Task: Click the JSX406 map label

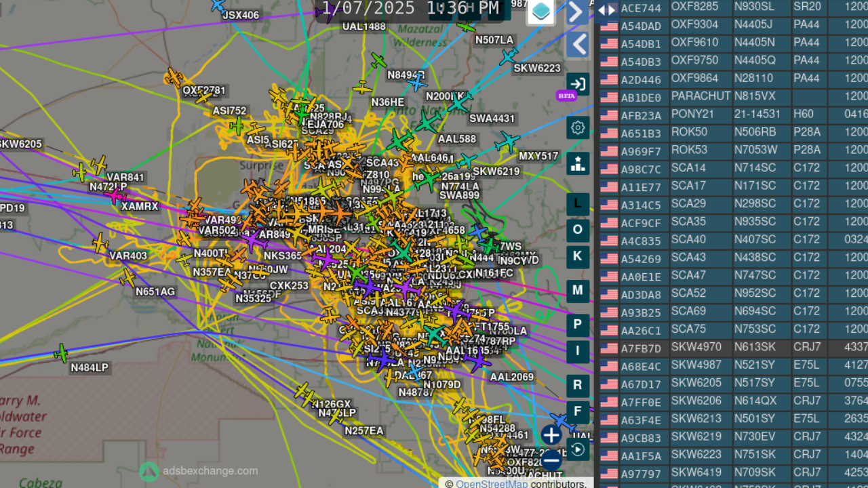Action: [241, 16]
